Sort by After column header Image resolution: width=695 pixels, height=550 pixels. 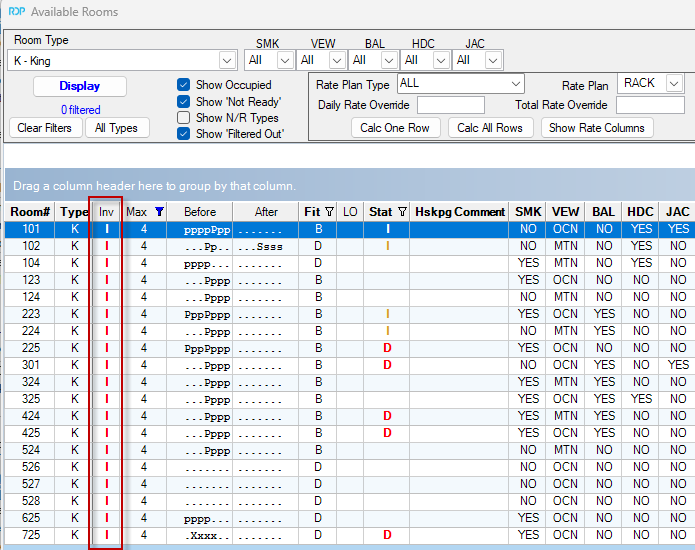(266, 212)
